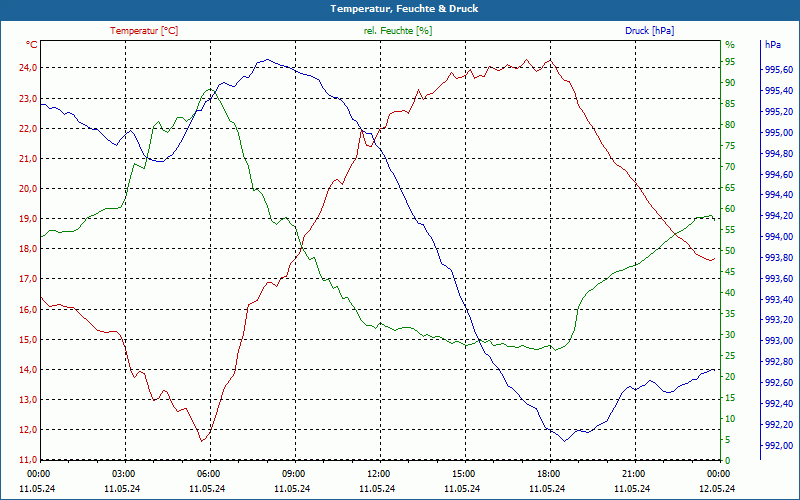Screen dimensions: 800x500
Task: Click the '12,0' temperature axis value
Action: pyautogui.click(x=28, y=430)
